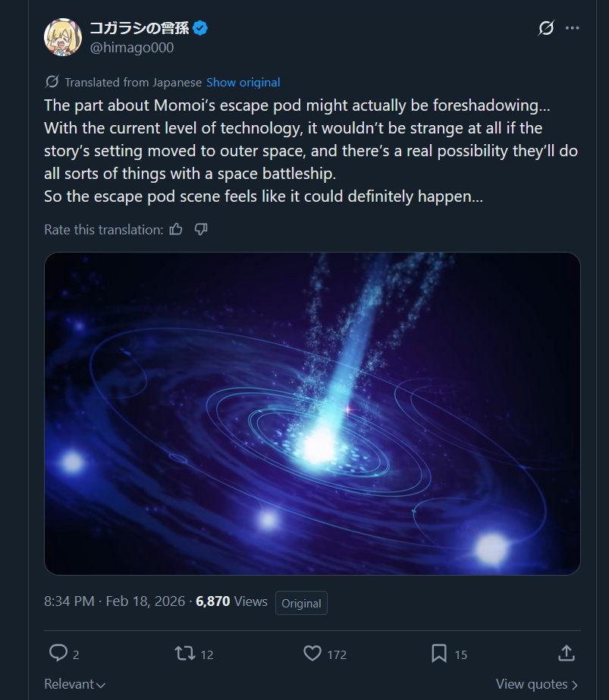Open View quotes chevron link

537,684
